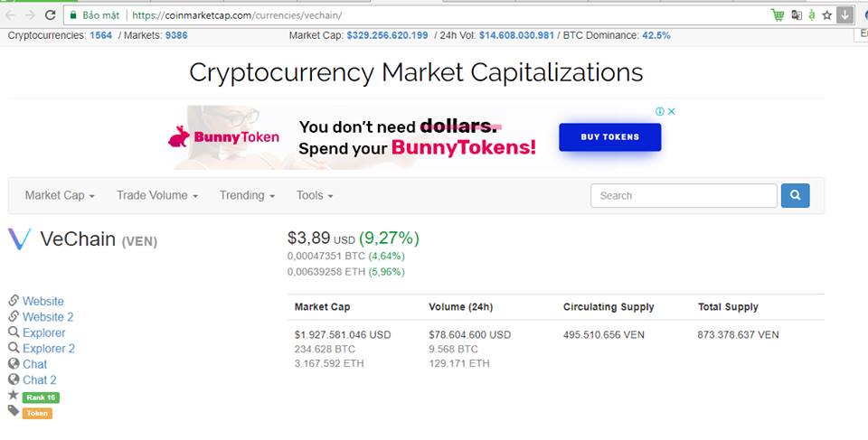
Task: Click the VeChain logo icon
Action: tap(19, 239)
